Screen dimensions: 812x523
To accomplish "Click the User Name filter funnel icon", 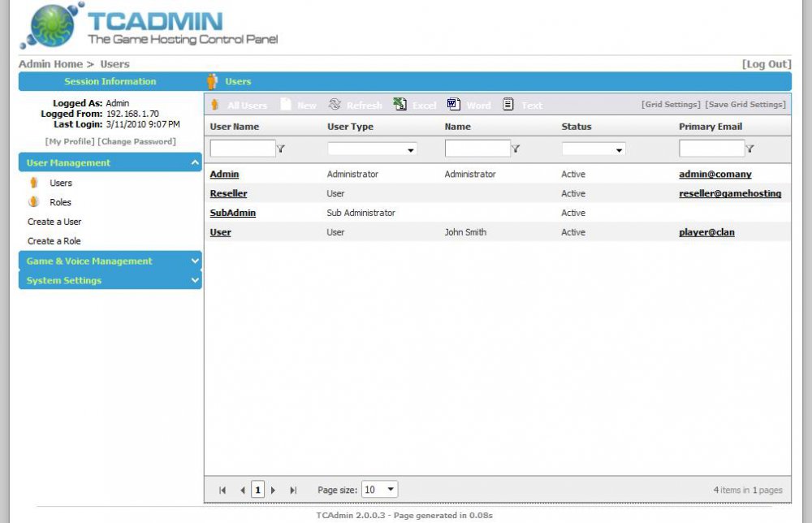I will pyautogui.click(x=281, y=149).
